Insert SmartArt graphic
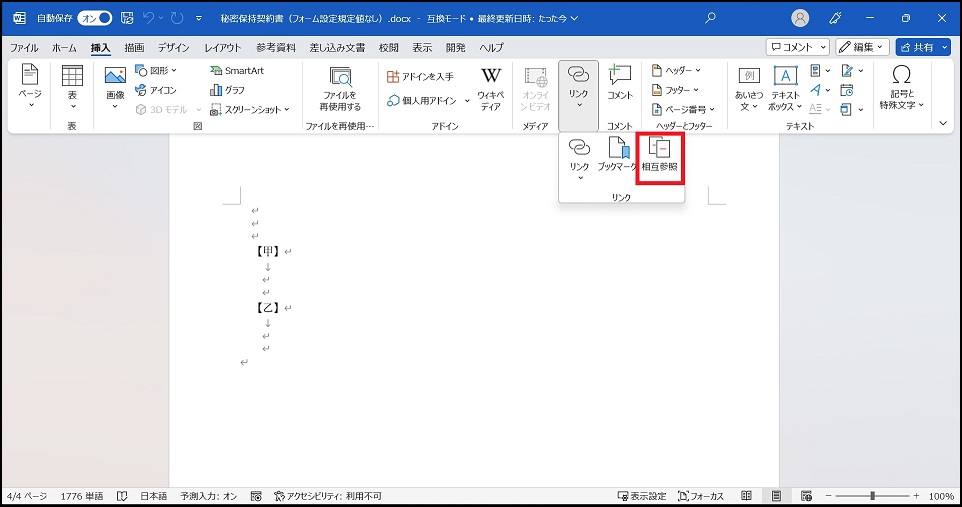962x507 pixels. pyautogui.click(x=237, y=71)
